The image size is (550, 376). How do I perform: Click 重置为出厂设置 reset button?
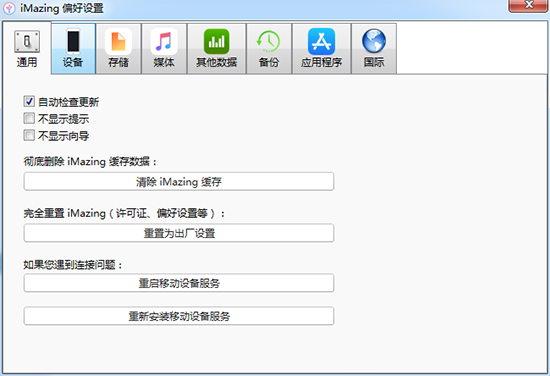click(179, 233)
